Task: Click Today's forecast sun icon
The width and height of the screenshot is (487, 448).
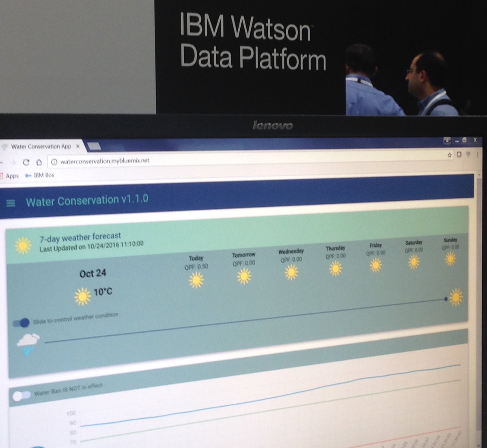Action: [196, 280]
